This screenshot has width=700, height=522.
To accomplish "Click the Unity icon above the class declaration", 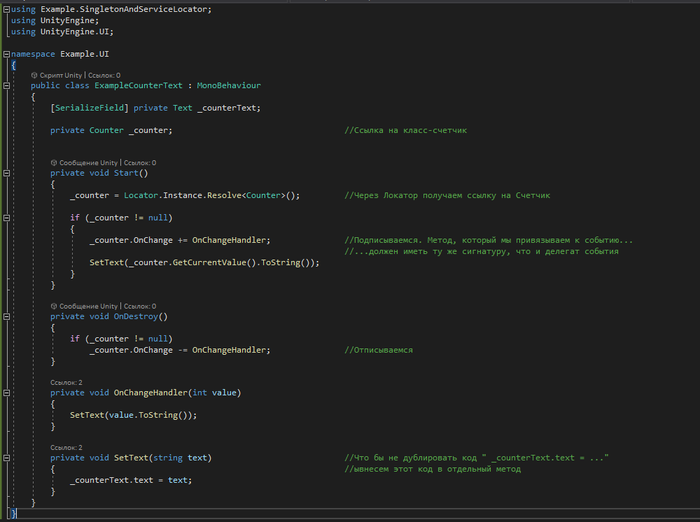I will click(35, 75).
